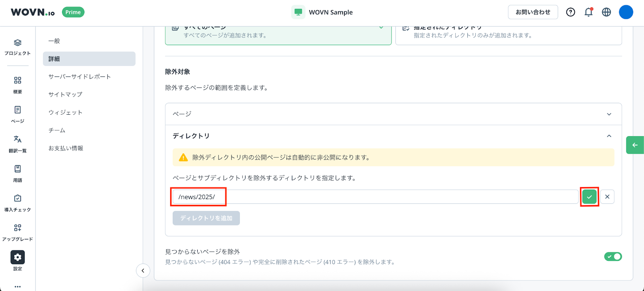Open the 概要 overview icon

pos(17,85)
